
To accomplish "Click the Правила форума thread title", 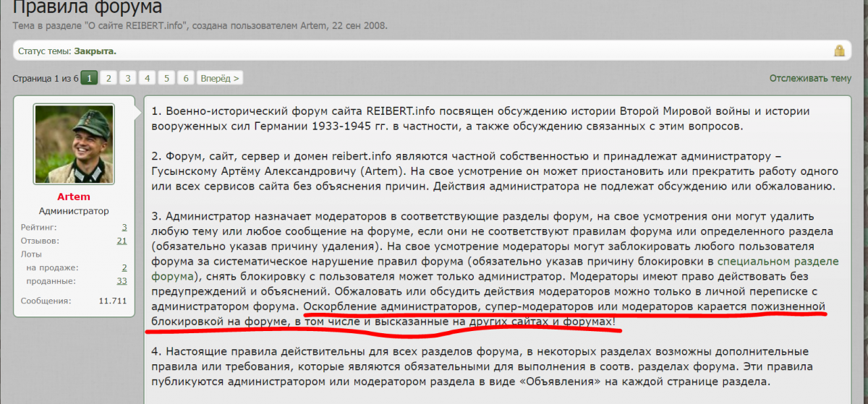I will (x=88, y=9).
